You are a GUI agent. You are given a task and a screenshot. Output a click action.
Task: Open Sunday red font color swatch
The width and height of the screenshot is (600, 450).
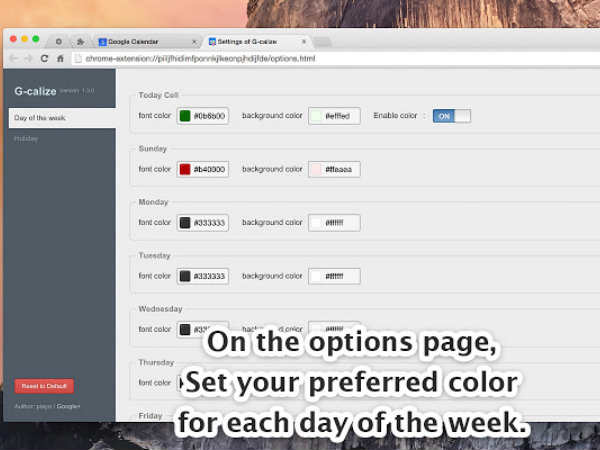click(x=185, y=169)
